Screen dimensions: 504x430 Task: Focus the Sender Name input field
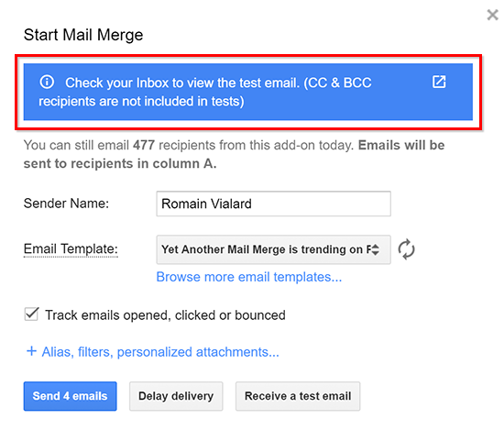click(x=274, y=204)
